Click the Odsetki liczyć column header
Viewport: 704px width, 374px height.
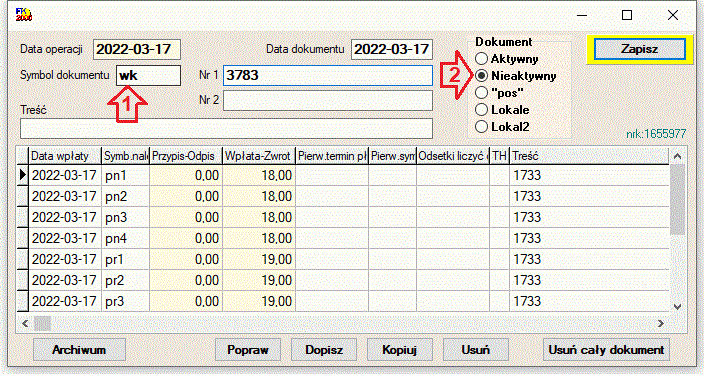pos(453,156)
